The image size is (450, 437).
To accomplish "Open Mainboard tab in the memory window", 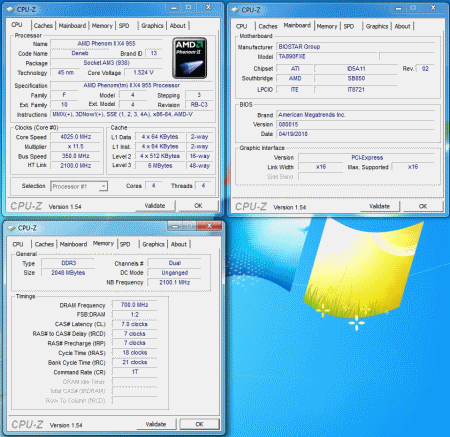I will 73,244.
